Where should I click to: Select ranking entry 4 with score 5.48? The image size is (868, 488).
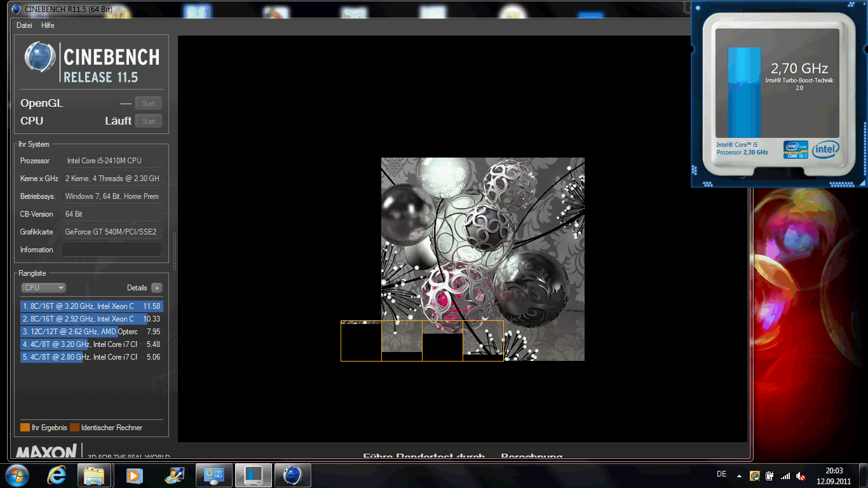click(92, 344)
